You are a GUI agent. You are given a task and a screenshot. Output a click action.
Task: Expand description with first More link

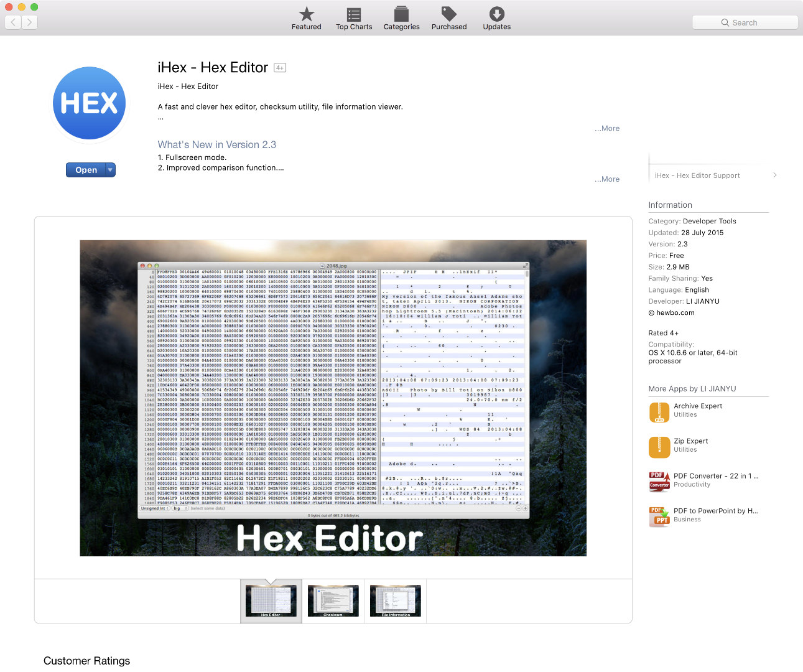[x=607, y=128]
